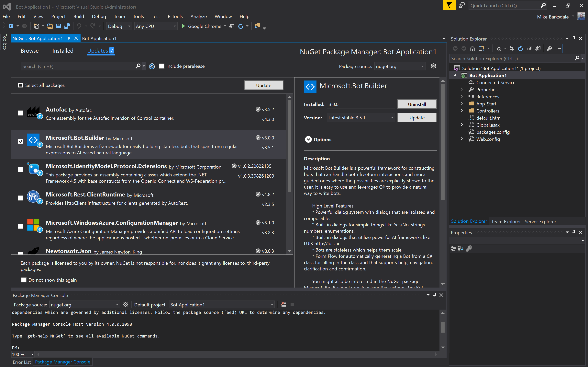Open the Team menu
Screen dimensions: 588x367
pyautogui.click(x=119, y=16)
